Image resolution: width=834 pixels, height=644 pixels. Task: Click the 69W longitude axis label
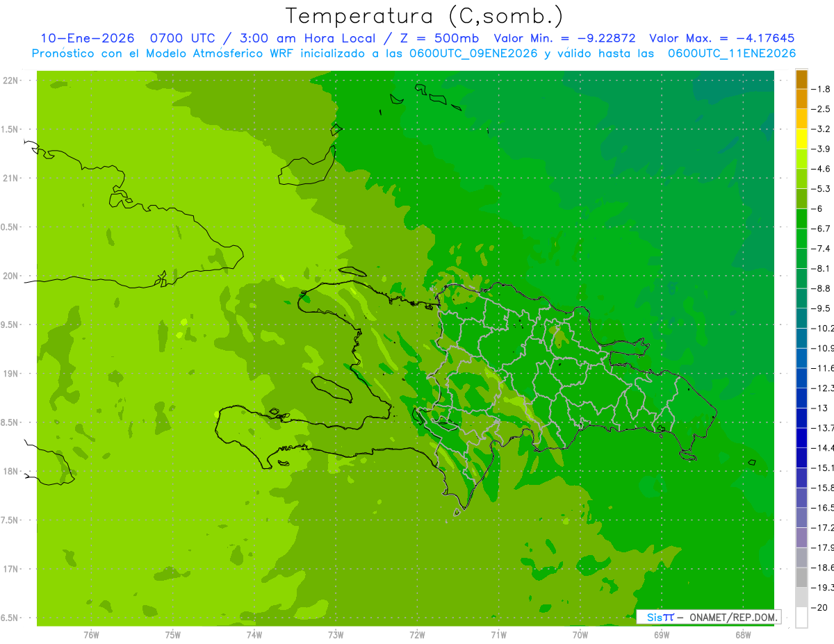click(662, 634)
